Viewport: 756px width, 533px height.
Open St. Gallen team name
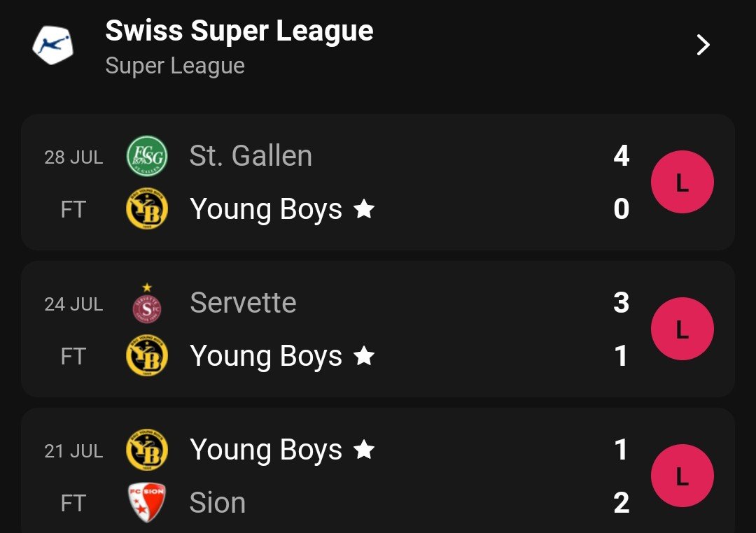coord(251,156)
